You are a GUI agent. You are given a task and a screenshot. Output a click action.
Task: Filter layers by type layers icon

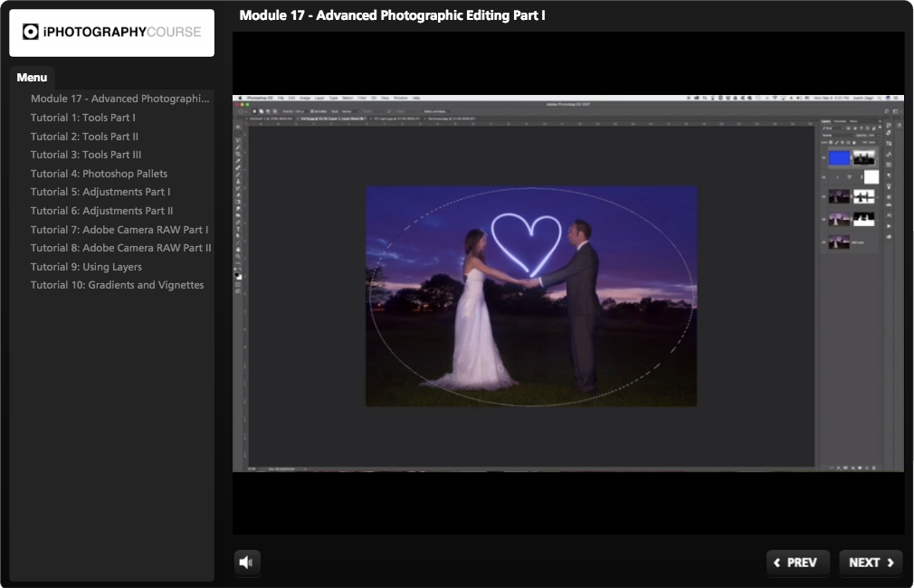click(861, 128)
